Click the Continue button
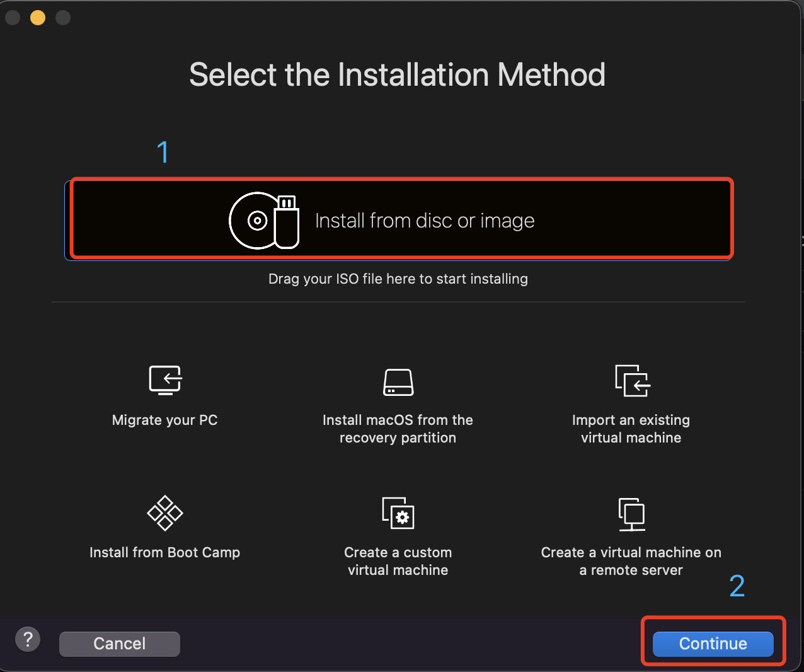The height and width of the screenshot is (672, 804). pyautogui.click(x=713, y=644)
